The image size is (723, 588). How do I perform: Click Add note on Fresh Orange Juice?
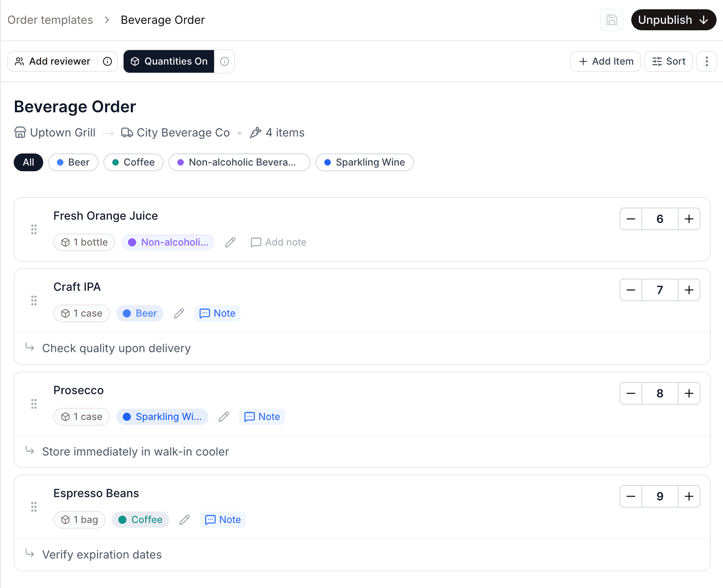[279, 242]
